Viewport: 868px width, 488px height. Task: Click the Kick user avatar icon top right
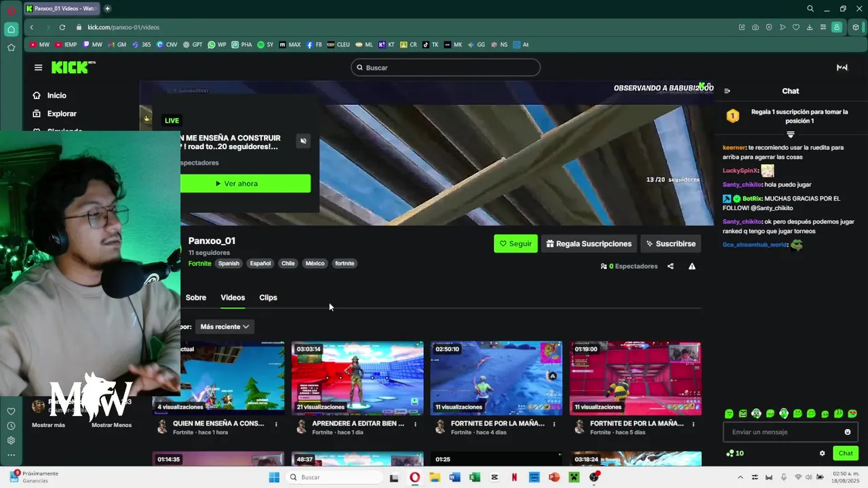(842, 68)
